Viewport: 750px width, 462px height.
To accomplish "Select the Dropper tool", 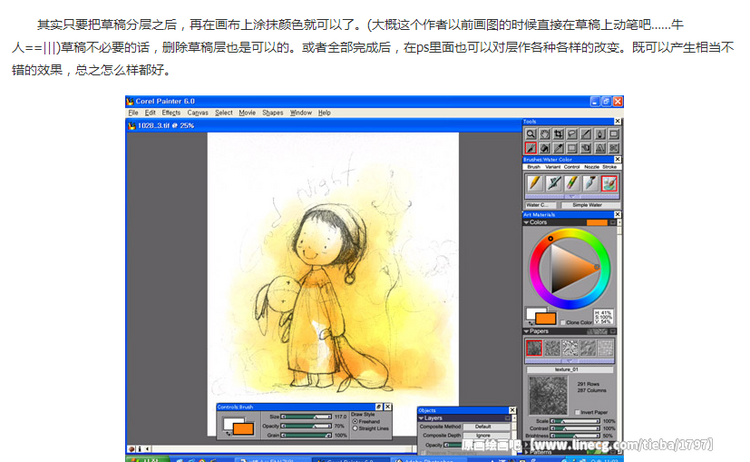I will (558, 148).
